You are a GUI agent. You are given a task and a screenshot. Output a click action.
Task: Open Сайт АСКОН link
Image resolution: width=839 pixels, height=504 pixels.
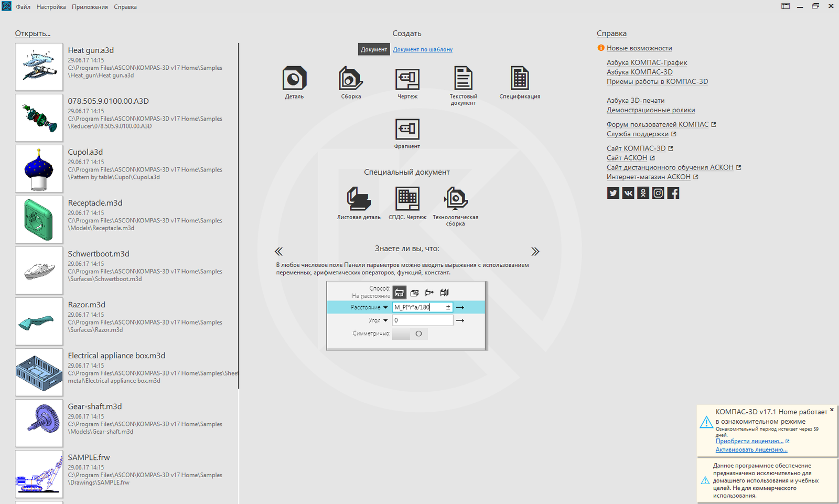click(x=627, y=158)
